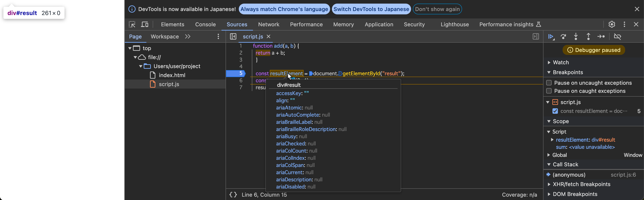Uncheck the resultElement breakpoint on line 5
The height and width of the screenshot is (200, 644).
555,111
